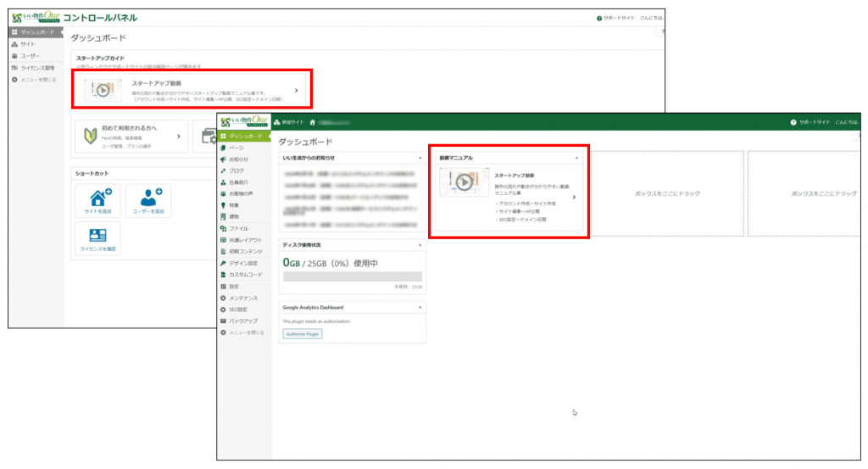Collapse the 動画マニュアル panel
The height and width of the screenshot is (469, 868).
coord(577,158)
